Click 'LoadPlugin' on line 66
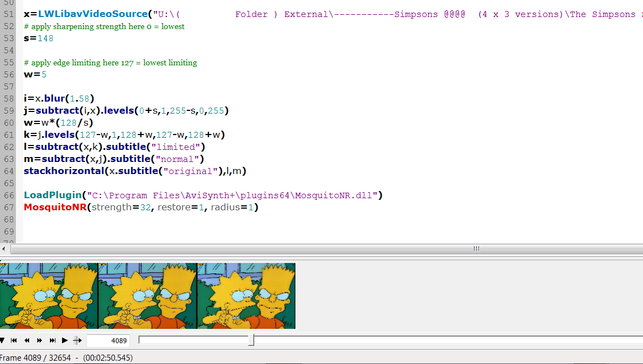 [x=53, y=195]
